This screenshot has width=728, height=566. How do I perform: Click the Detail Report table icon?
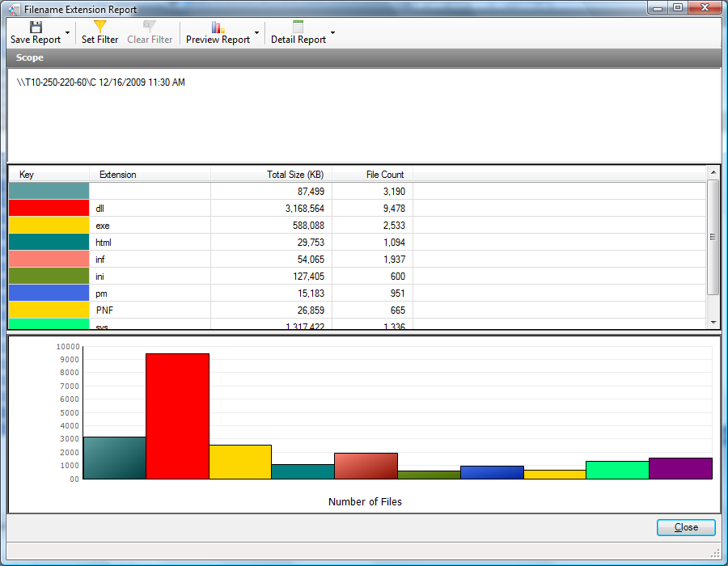click(298, 27)
